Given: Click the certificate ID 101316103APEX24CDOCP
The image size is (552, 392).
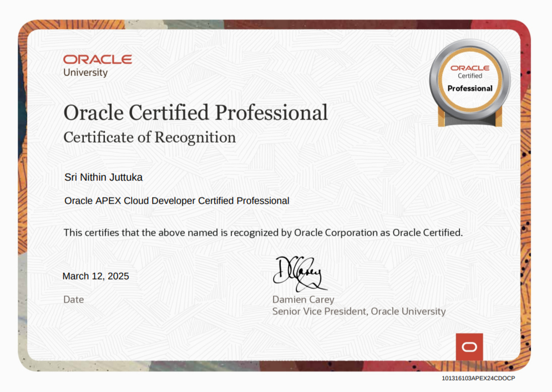Looking at the screenshot, I should 478,378.
